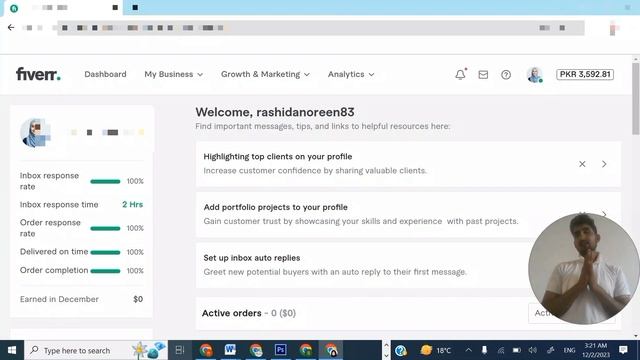
Task: Select Find important messages subtitle text
Action: [323, 126]
